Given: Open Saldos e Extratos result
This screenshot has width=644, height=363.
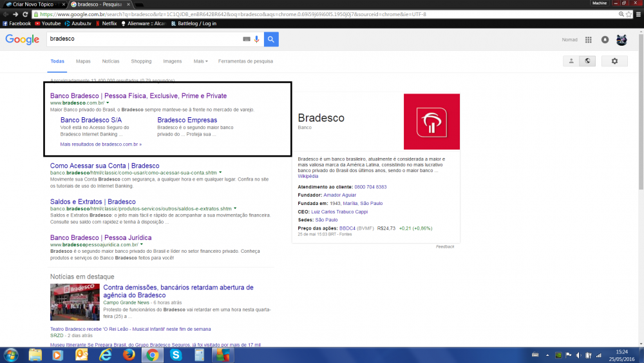Looking at the screenshot, I should click(93, 202).
